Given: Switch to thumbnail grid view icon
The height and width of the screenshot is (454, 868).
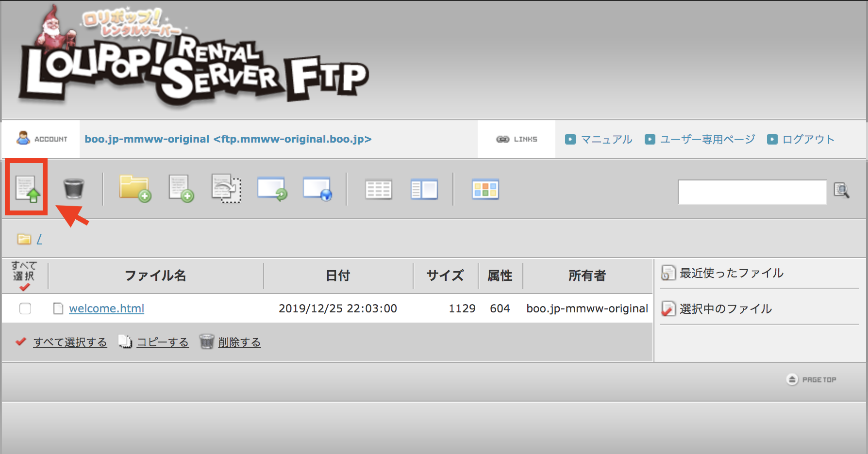Looking at the screenshot, I should (x=485, y=189).
